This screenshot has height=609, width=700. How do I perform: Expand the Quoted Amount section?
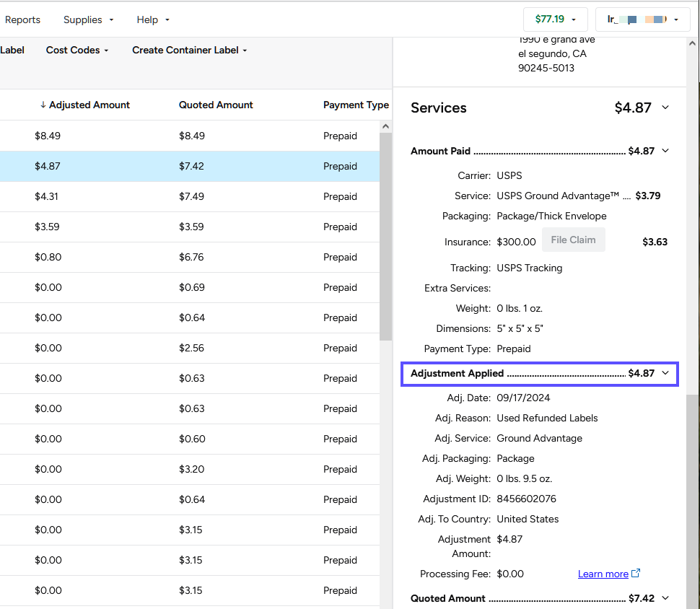(665, 598)
